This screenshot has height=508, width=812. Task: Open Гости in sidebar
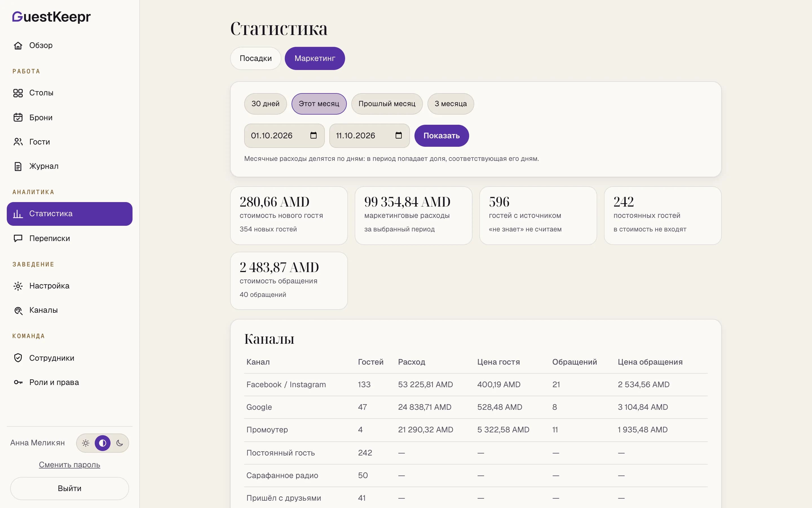point(69,142)
